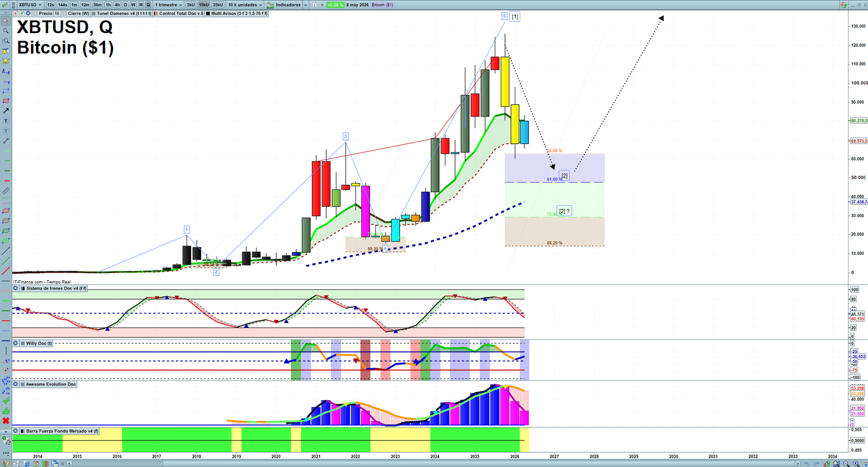Click the red plus add-indicator icon on Precio bar

point(15,14)
